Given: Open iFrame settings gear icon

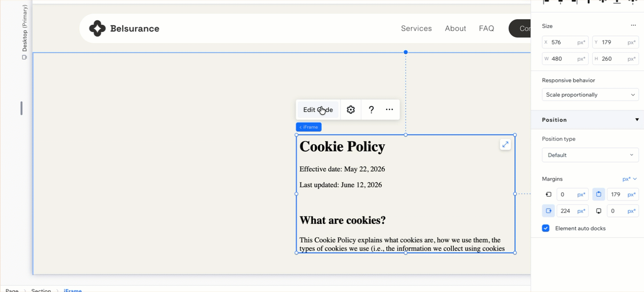Looking at the screenshot, I should click(x=351, y=110).
